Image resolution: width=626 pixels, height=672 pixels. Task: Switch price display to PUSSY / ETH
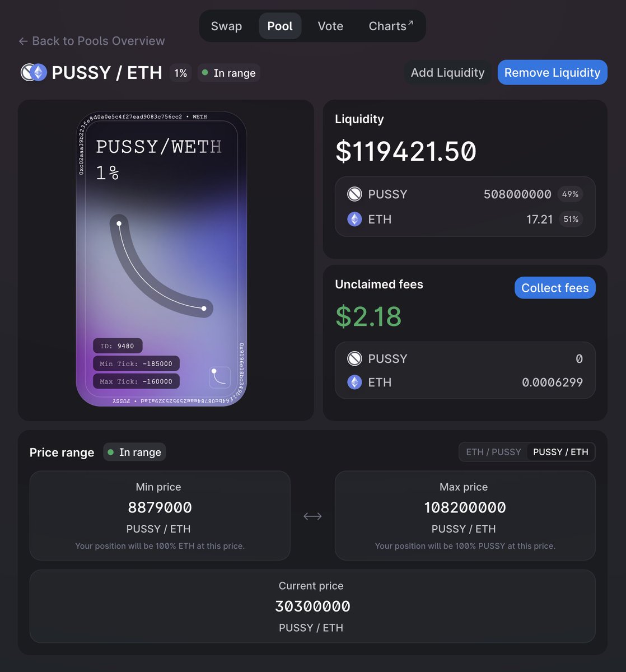tap(560, 452)
